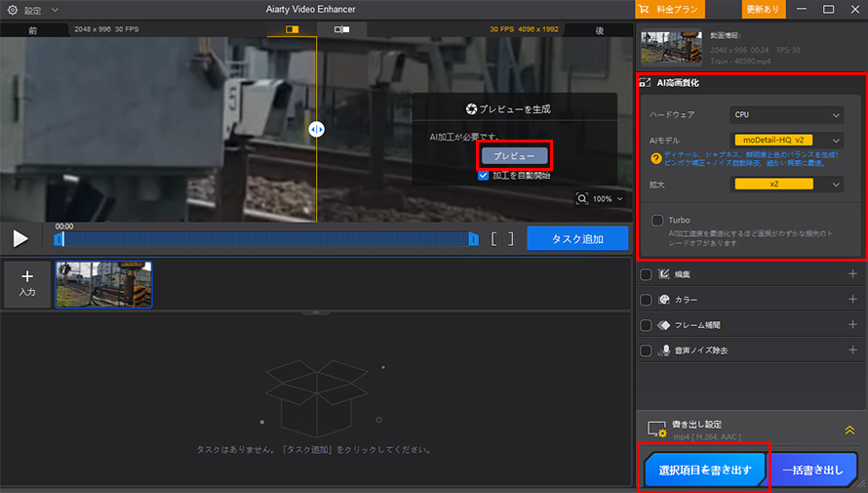Image resolution: width=868 pixels, height=493 pixels.
Task: Open the AIモデル moDetail-HQ v2 dropdown
Action: pyautogui.click(x=786, y=141)
